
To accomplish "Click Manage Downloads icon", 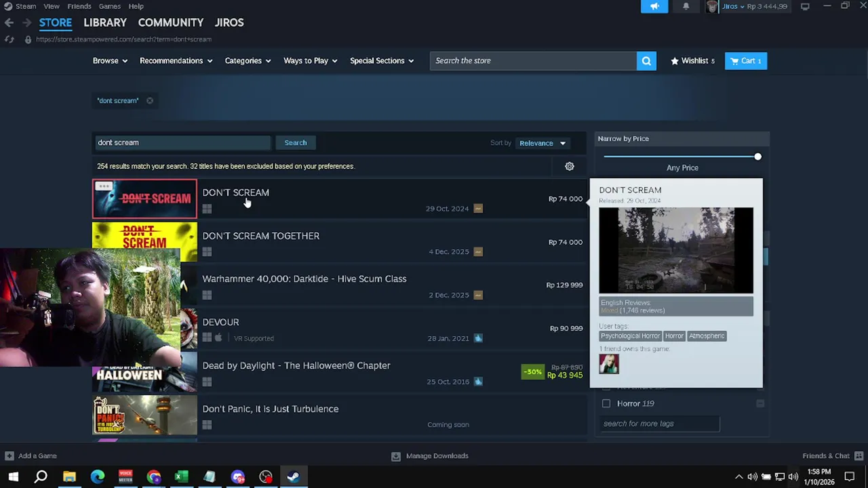I will [x=396, y=456].
